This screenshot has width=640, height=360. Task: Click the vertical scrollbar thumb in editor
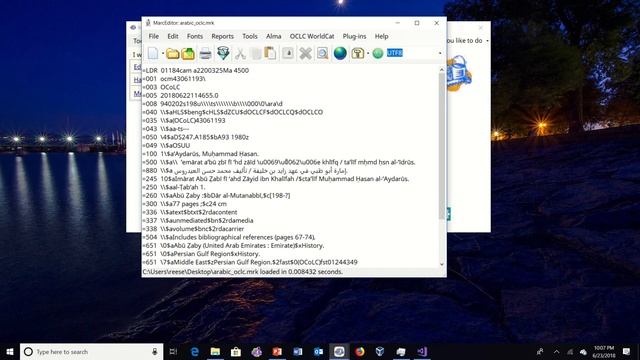tap(442, 146)
